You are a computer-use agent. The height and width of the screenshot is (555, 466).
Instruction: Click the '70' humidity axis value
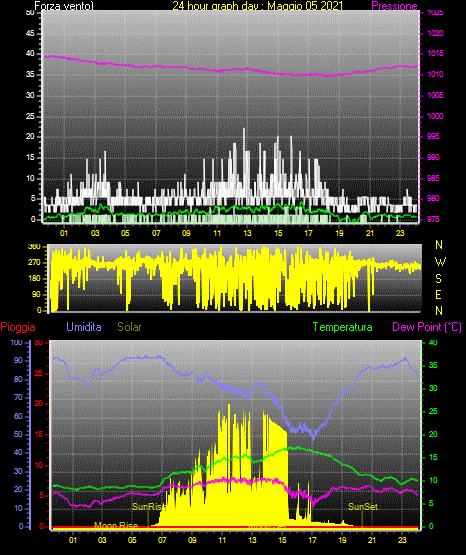click(x=18, y=397)
